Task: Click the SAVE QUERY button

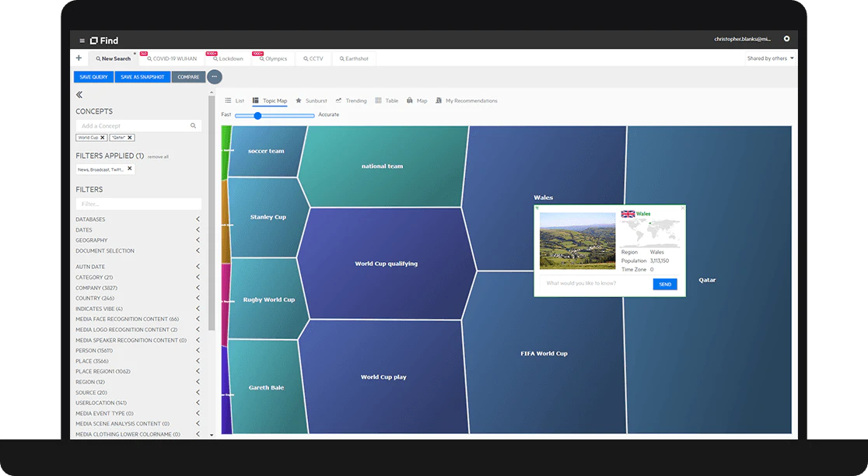Action: (x=93, y=76)
